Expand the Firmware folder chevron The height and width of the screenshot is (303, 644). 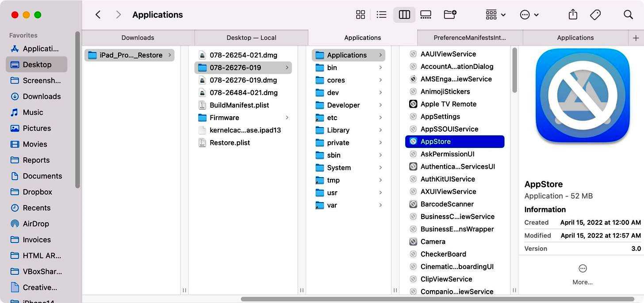287,117
